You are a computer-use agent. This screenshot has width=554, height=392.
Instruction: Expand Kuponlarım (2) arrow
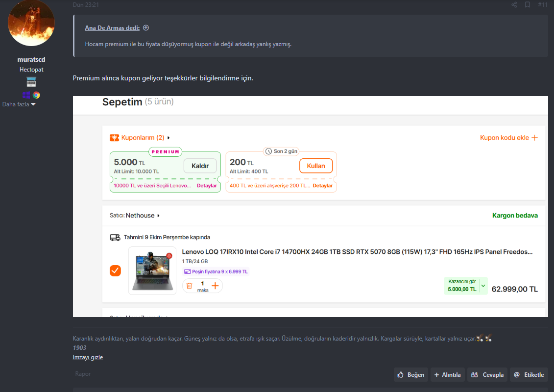(169, 138)
